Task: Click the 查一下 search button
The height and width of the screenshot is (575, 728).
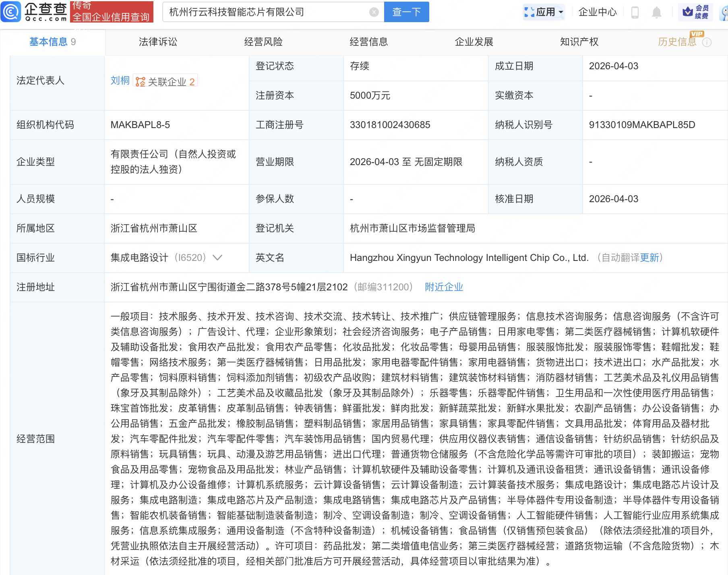Action: click(x=406, y=12)
